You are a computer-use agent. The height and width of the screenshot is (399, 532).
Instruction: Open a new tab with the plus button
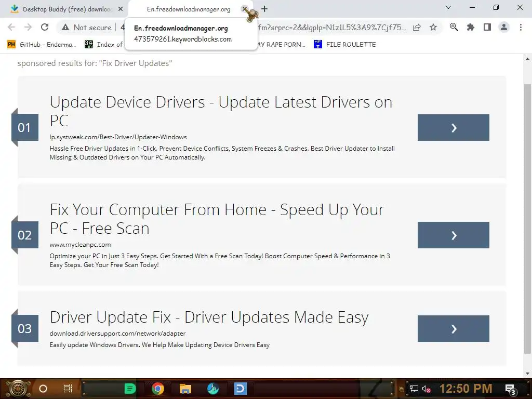point(264,9)
